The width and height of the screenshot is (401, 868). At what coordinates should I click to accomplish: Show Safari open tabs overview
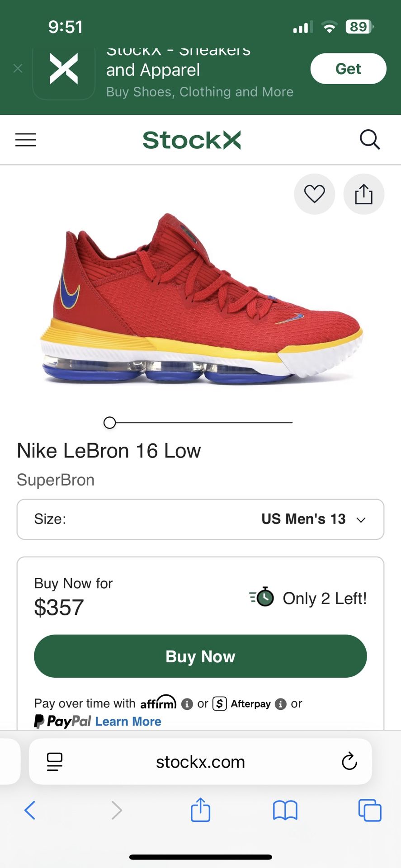[369, 810]
